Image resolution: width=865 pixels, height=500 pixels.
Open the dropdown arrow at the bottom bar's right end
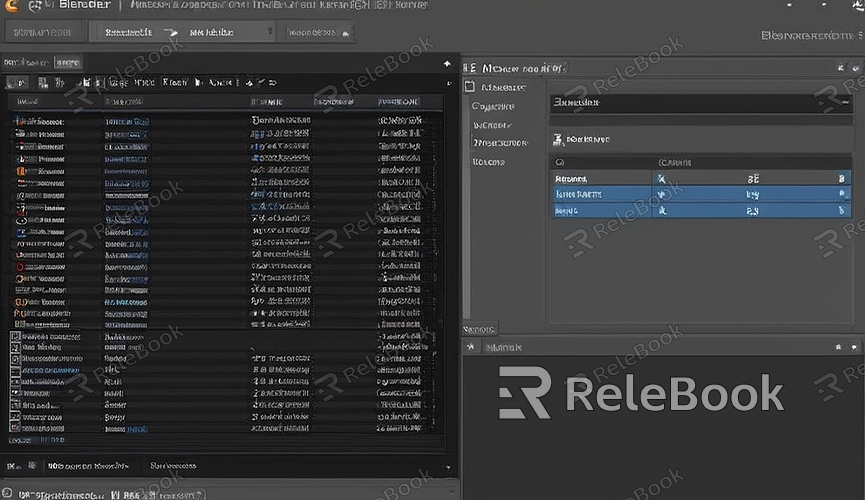coord(448,467)
